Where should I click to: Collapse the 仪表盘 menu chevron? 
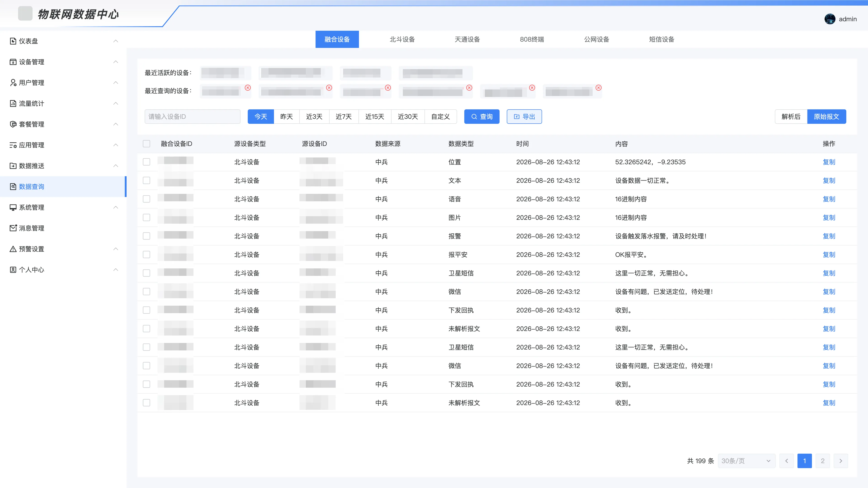pyautogui.click(x=116, y=41)
